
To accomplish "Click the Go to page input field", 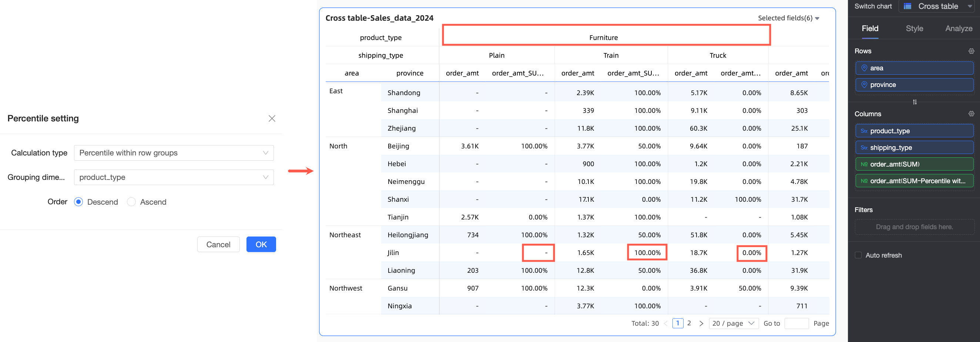I will pyautogui.click(x=796, y=323).
